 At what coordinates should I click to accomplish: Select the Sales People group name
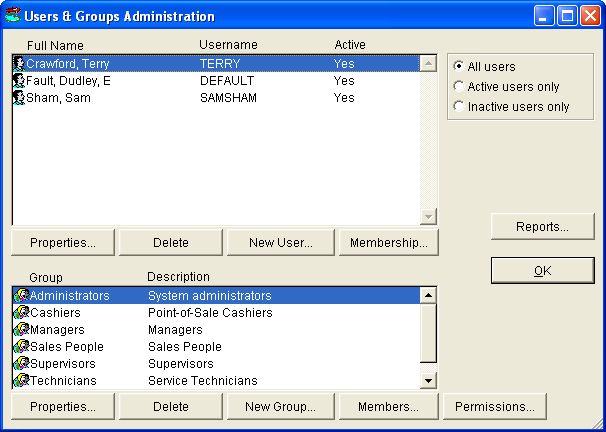coord(67,346)
